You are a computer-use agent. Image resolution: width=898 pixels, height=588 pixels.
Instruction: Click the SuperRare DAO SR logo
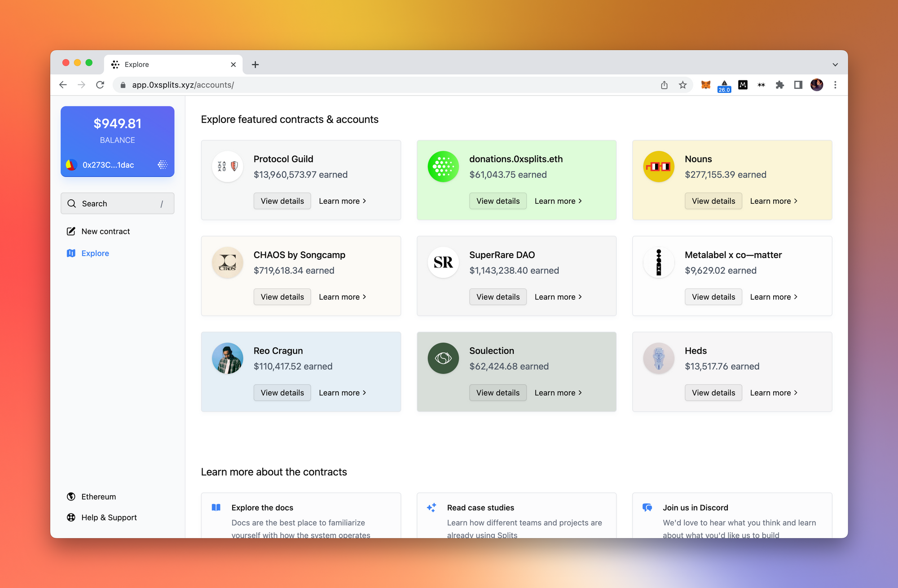(443, 263)
